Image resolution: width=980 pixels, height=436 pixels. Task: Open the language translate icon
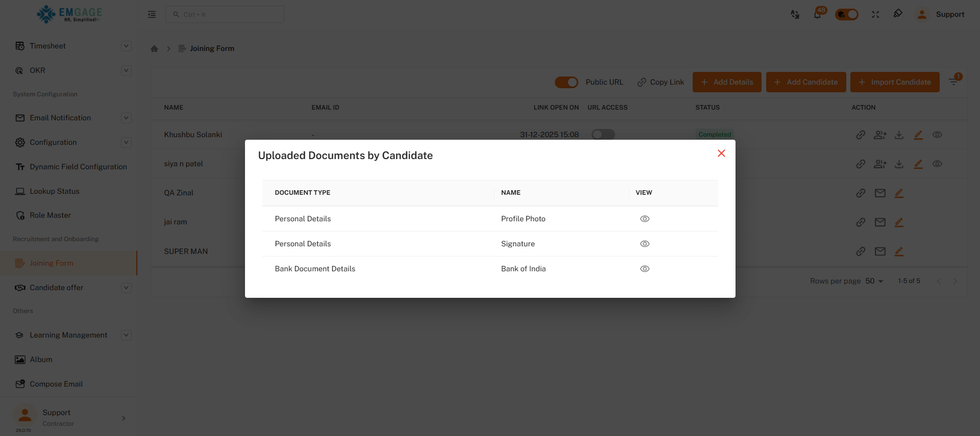795,14
